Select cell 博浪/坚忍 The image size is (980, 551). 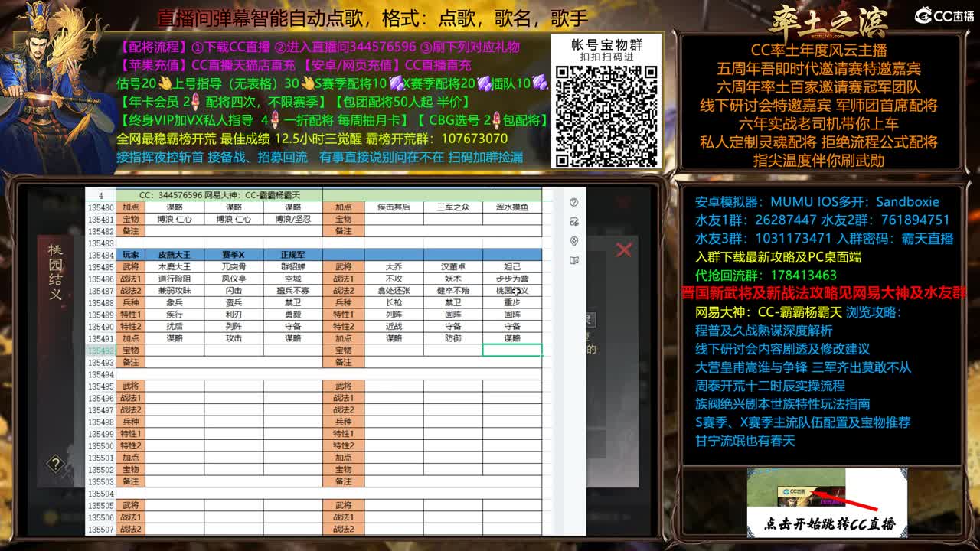[x=292, y=219]
